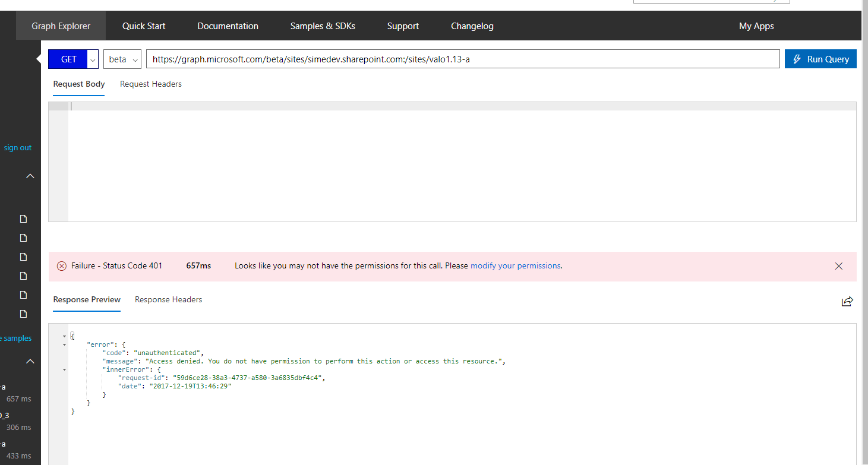Fold the "innerError" JSON node
The width and height of the screenshot is (868, 465).
64,369
